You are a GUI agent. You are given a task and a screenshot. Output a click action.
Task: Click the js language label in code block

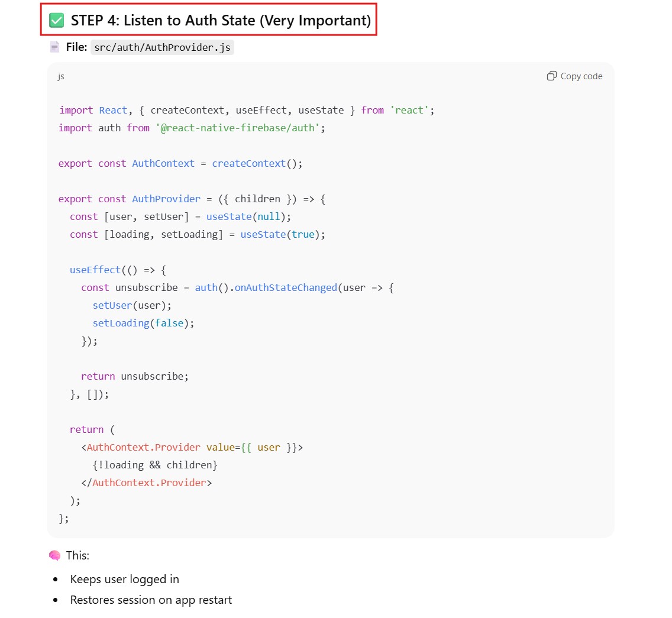(x=61, y=76)
